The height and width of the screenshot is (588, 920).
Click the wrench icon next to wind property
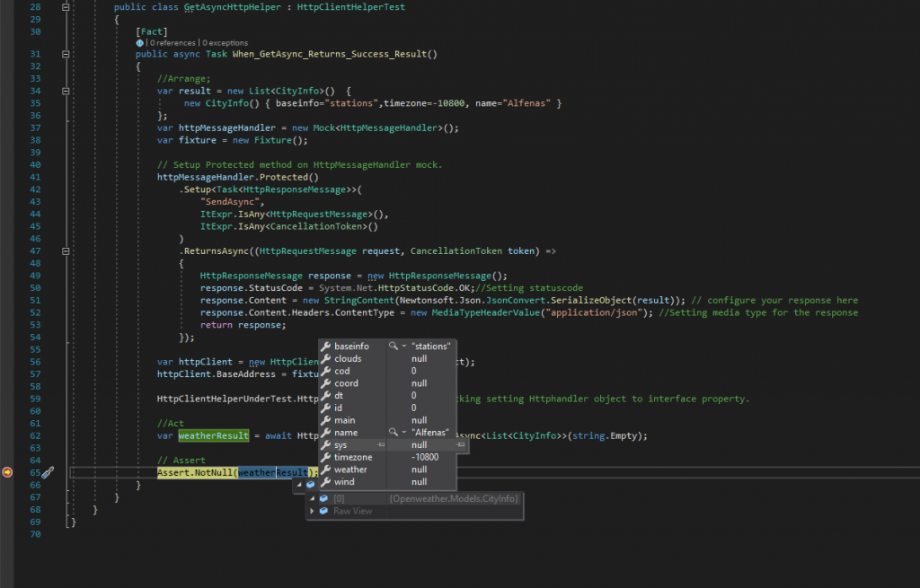pyautogui.click(x=325, y=481)
